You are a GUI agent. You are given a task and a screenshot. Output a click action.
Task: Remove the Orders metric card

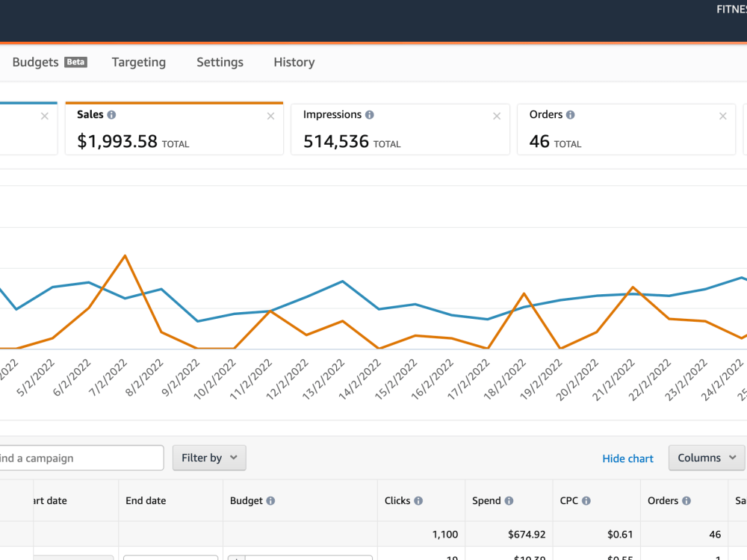722,116
